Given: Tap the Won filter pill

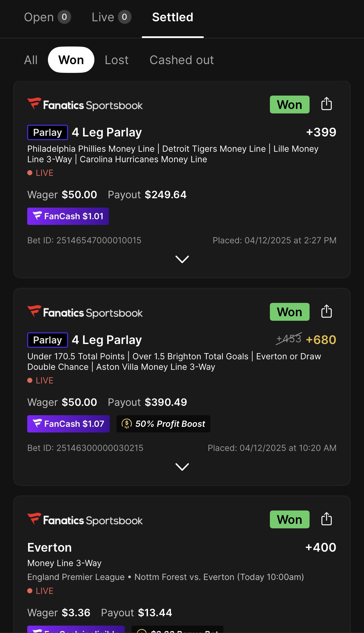Looking at the screenshot, I should pyautogui.click(x=71, y=60).
